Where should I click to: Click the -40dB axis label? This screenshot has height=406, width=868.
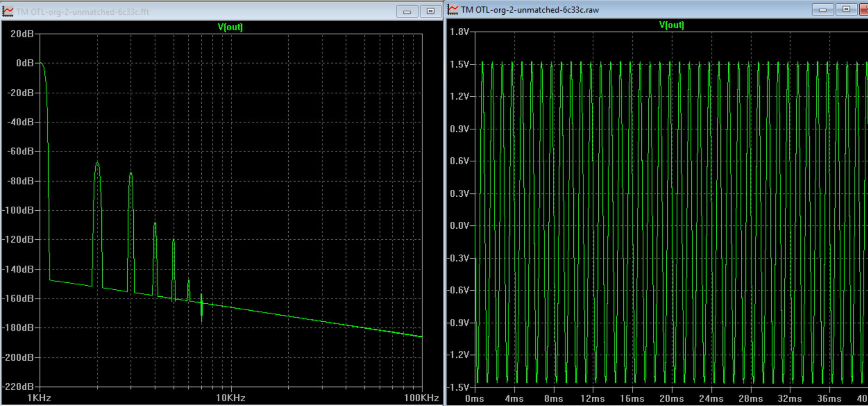tap(21, 122)
